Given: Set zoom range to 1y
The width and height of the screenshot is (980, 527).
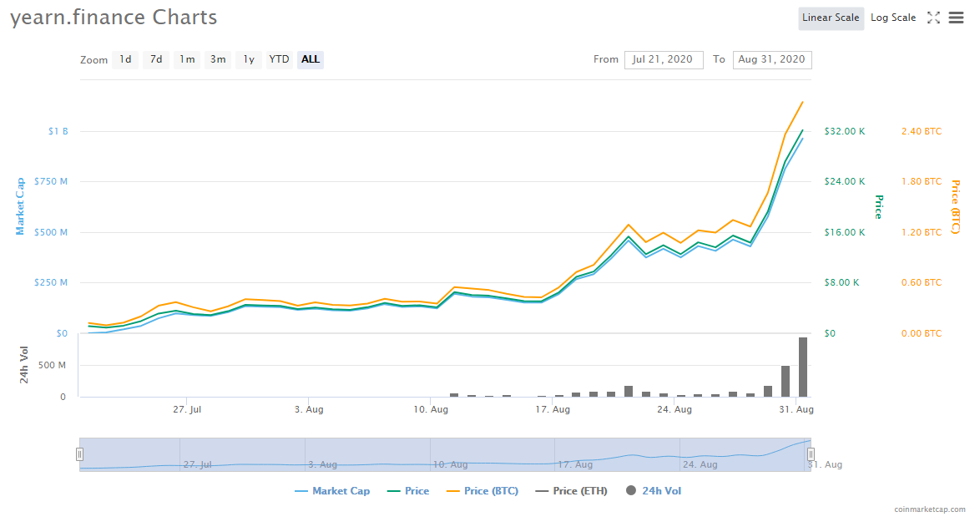Looking at the screenshot, I should (x=249, y=59).
